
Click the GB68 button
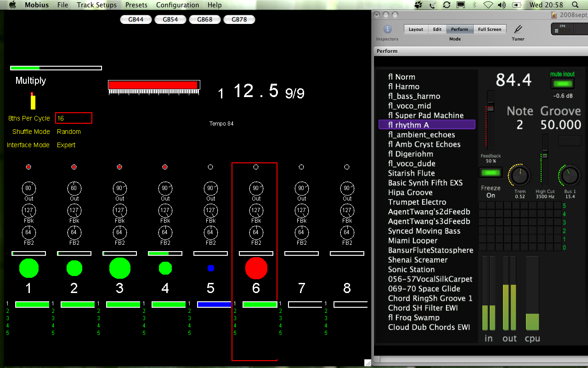pos(204,19)
